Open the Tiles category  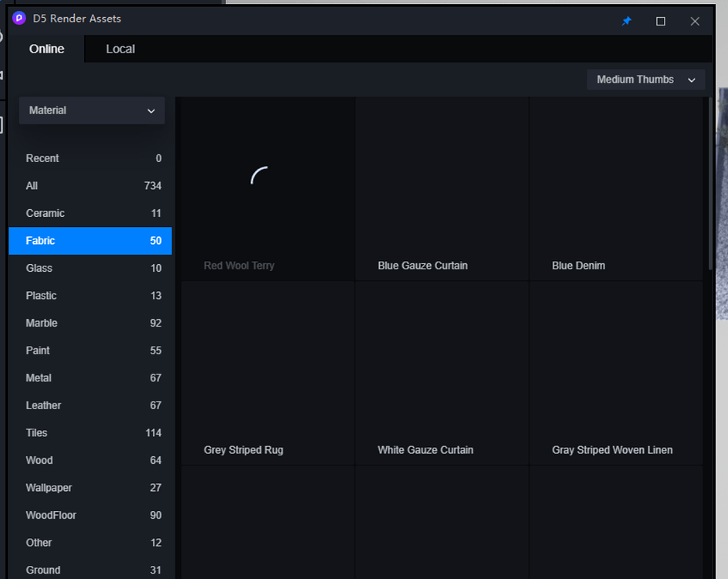click(x=90, y=433)
